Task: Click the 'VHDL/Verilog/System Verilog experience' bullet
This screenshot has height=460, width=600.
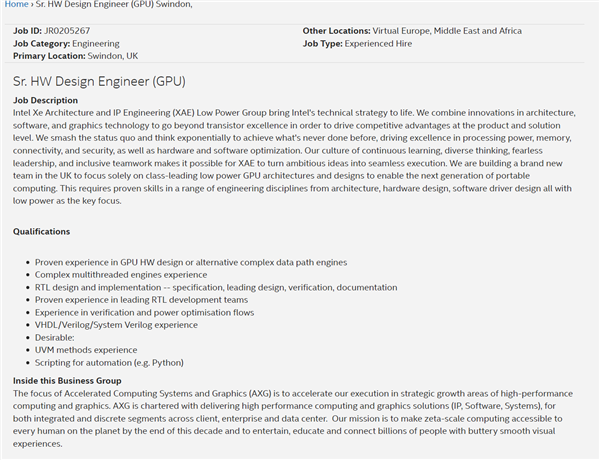Action: point(116,325)
